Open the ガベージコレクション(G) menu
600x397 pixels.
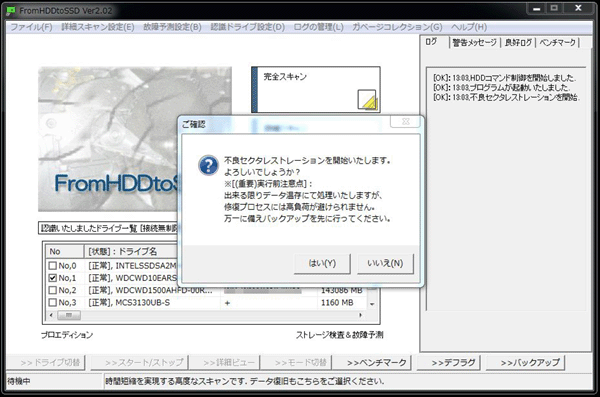[x=397, y=27]
